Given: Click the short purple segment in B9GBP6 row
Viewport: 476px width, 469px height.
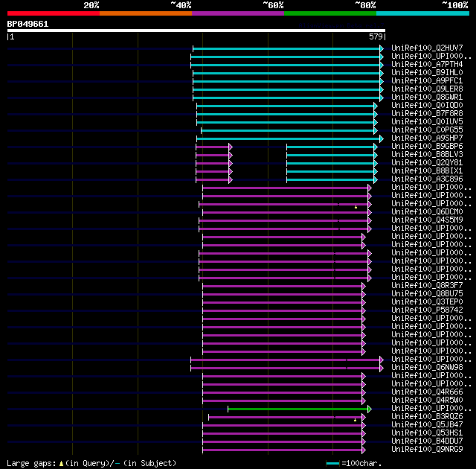Looking at the screenshot, I should pos(212,147).
